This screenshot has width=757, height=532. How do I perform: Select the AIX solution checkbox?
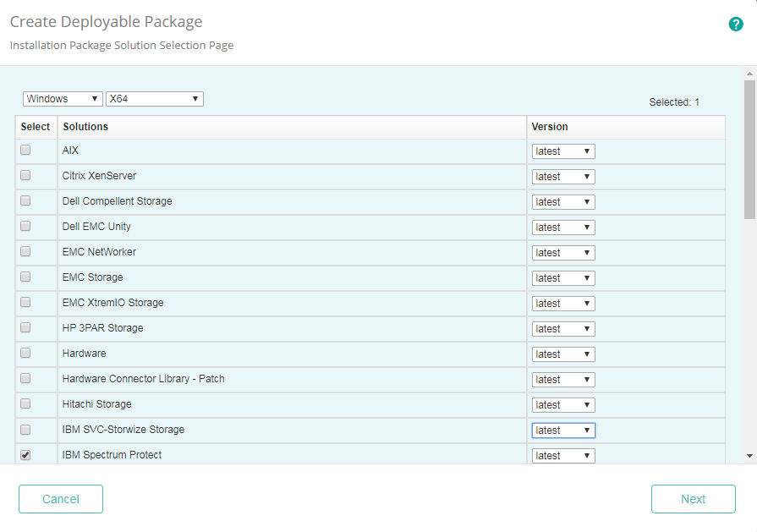25,151
